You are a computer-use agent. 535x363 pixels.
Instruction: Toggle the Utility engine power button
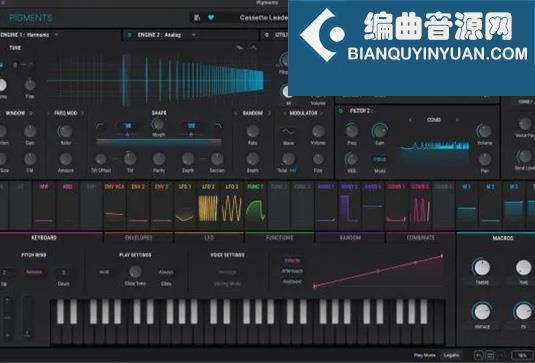pos(267,35)
